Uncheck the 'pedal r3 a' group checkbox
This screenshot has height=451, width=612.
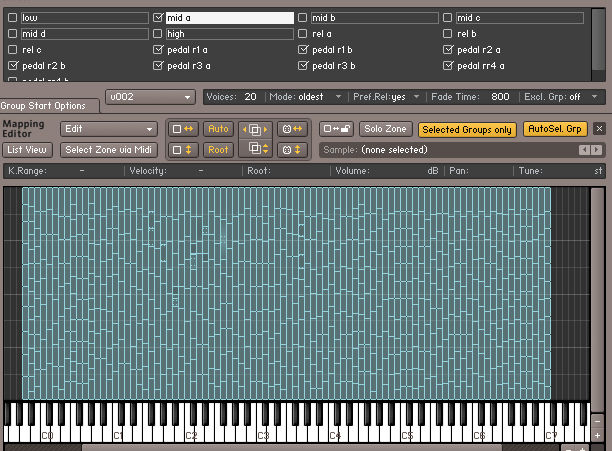point(158,66)
